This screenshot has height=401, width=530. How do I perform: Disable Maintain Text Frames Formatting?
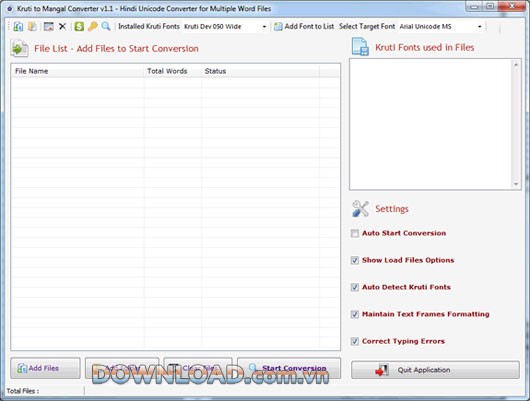tap(355, 314)
